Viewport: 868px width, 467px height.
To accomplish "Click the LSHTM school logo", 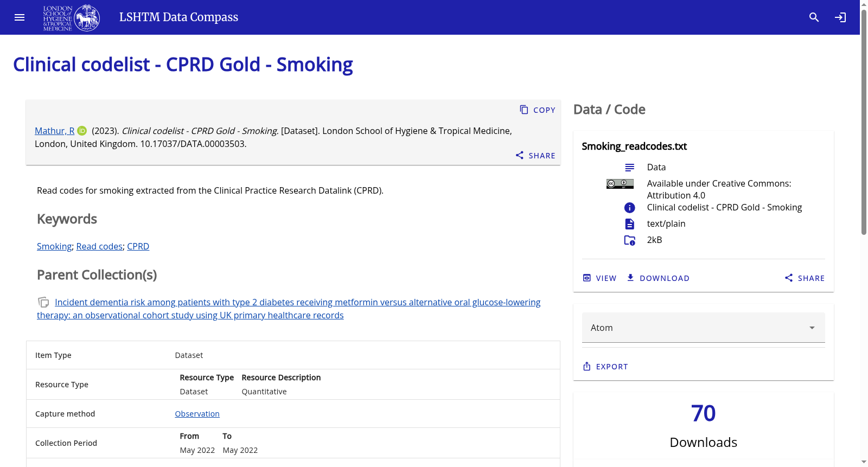I will pos(72,17).
